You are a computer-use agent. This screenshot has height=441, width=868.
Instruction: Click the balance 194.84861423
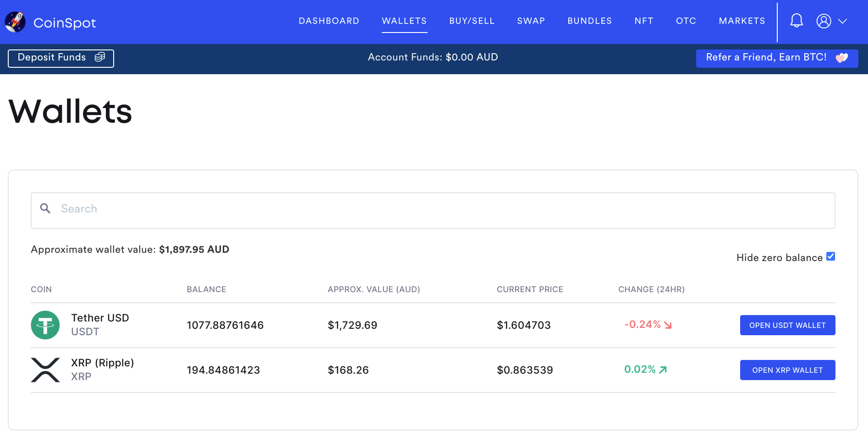pyautogui.click(x=223, y=370)
